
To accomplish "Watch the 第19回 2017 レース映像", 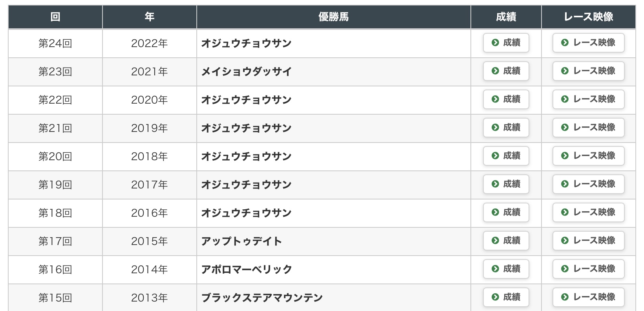I will pyautogui.click(x=588, y=184).
